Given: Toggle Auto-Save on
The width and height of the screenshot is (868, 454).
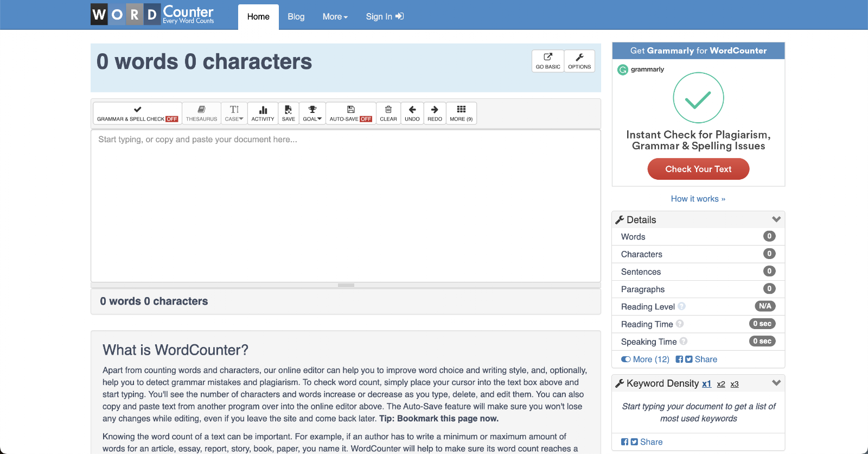Looking at the screenshot, I should tap(351, 113).
